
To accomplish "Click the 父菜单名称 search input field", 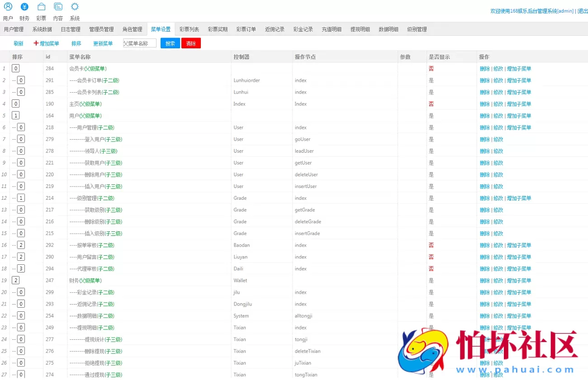I will pyautogui.click(x=139, y=43).
